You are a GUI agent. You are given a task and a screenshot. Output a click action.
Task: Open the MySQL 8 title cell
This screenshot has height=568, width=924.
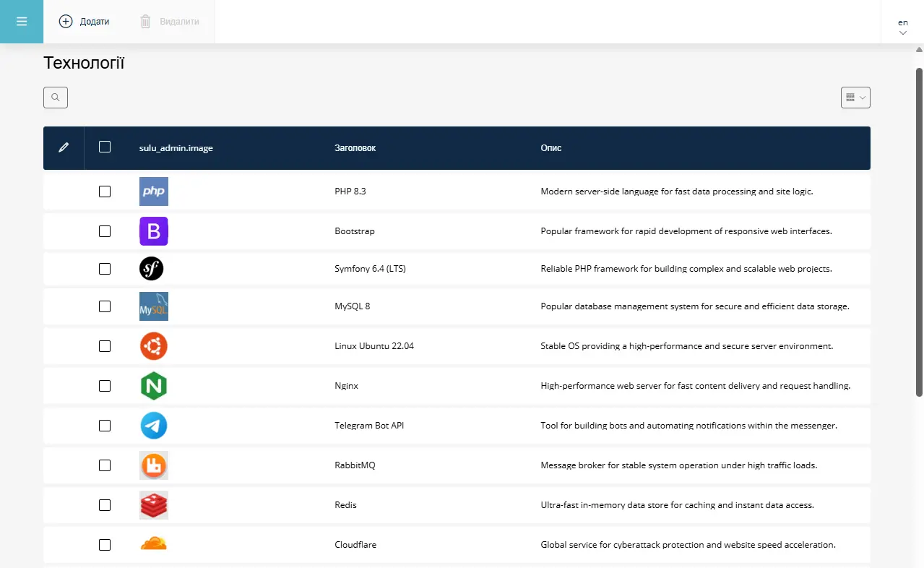[353, 306]
